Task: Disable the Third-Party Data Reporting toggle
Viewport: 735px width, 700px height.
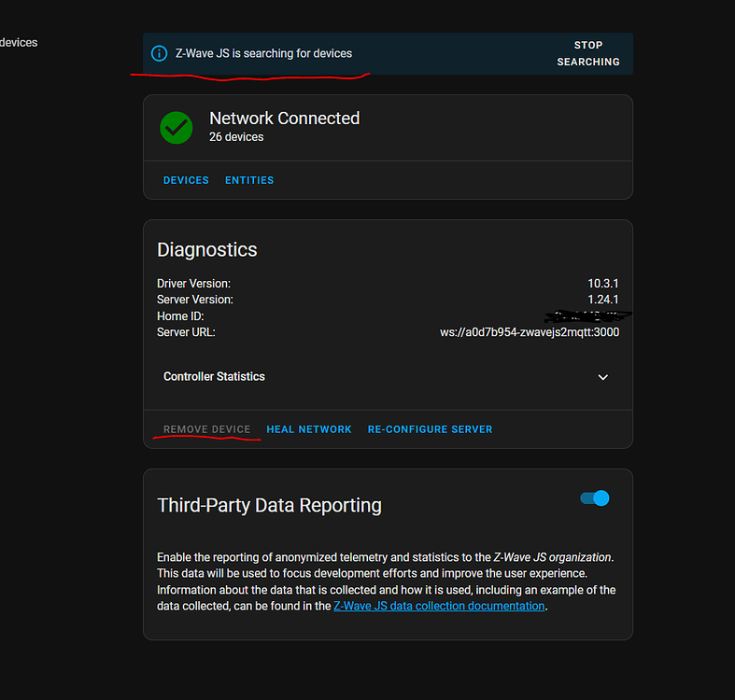Action: pos(595,498)
